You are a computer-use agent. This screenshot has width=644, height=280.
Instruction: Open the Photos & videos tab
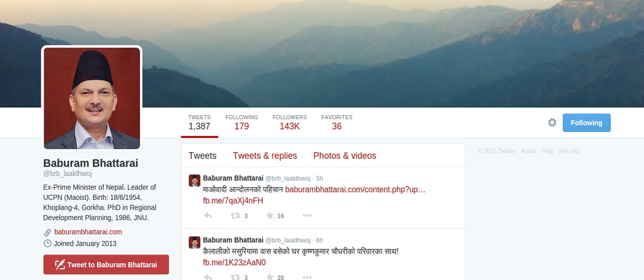[345, 156]
